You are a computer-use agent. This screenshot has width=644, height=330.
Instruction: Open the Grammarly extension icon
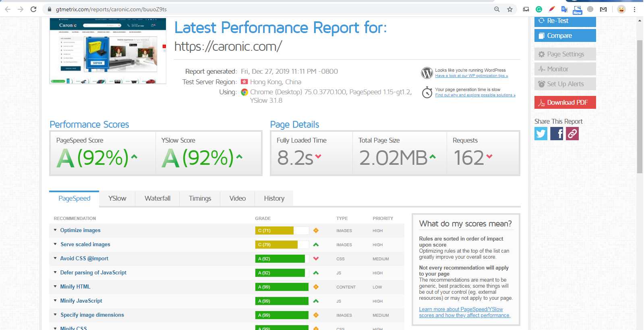point(539,9)
